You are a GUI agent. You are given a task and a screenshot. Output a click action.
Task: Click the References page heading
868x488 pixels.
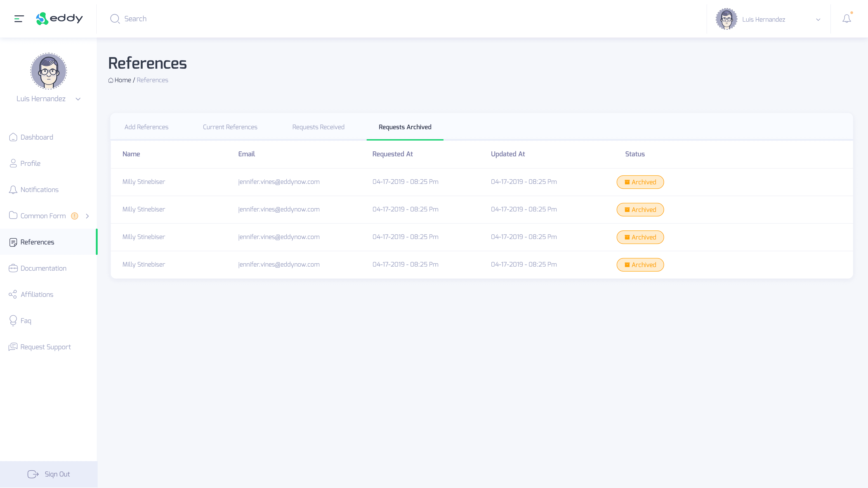pos(147,63)
